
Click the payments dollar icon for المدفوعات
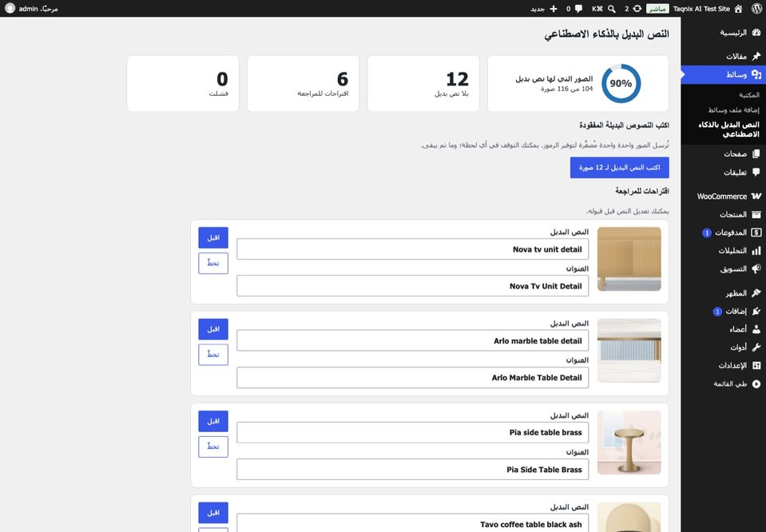click(x=756, y=232)
